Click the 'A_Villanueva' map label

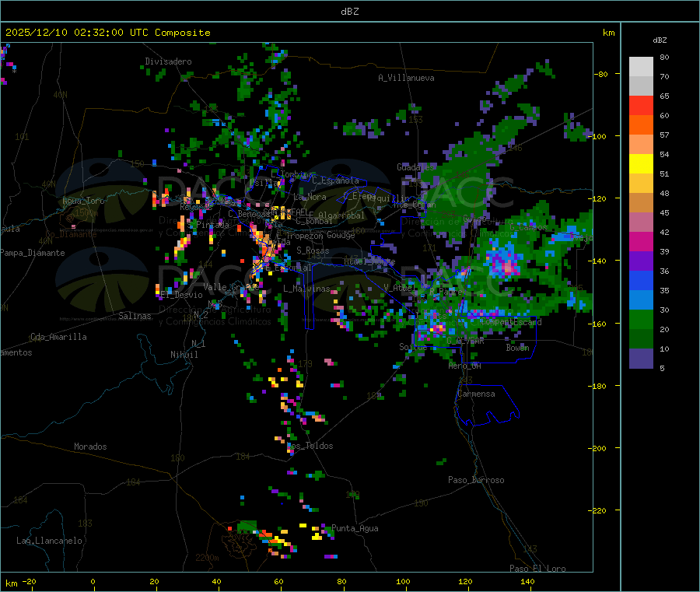tap(406, 78)
